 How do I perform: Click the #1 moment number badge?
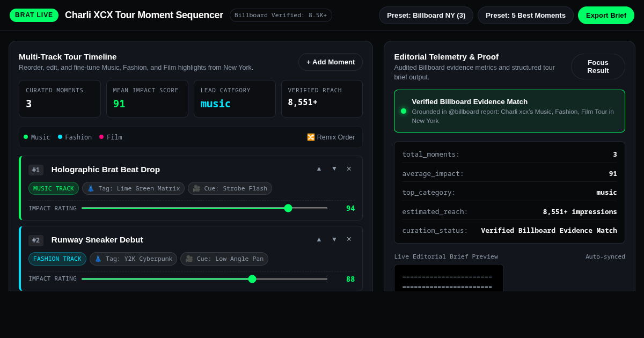click(x=36, y=170)
